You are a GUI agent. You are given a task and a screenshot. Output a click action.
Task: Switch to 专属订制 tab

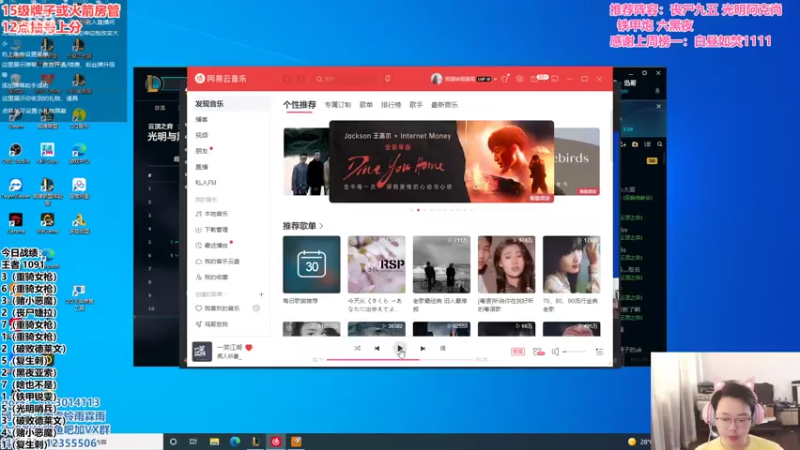pos(338,105)
